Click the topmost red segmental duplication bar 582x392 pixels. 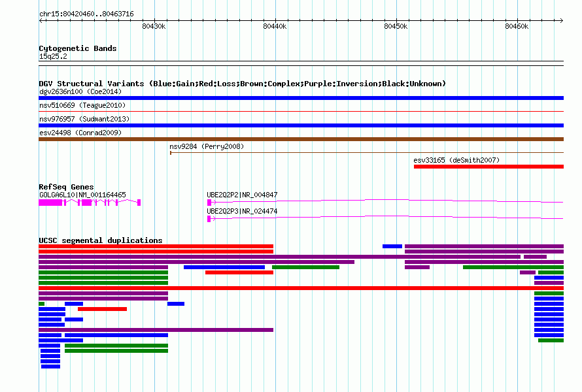click(x=156, y=246)
